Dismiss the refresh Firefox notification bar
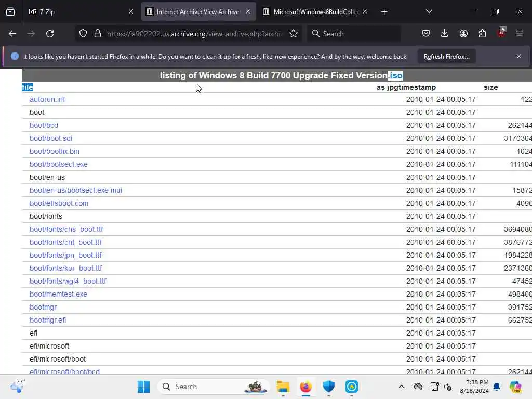This screenshot has width=532, height=399. [x=519, y=56]
